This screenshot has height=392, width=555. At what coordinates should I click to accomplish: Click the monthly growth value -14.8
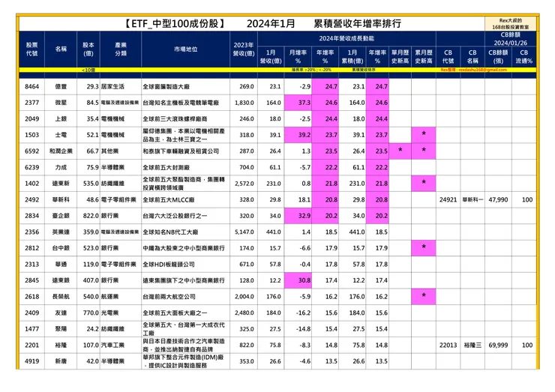[303, 329]
